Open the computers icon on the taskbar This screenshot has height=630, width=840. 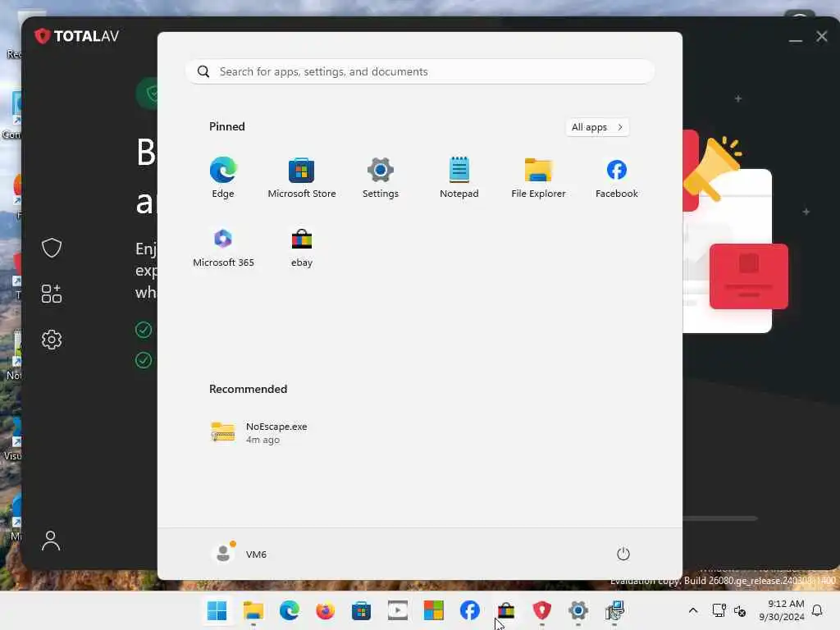(x=614, y=610)
